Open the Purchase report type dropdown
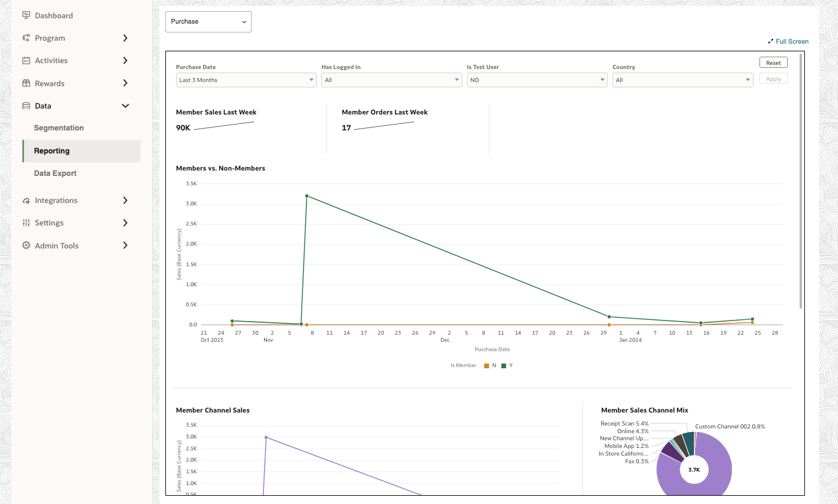 click(208, 22)
